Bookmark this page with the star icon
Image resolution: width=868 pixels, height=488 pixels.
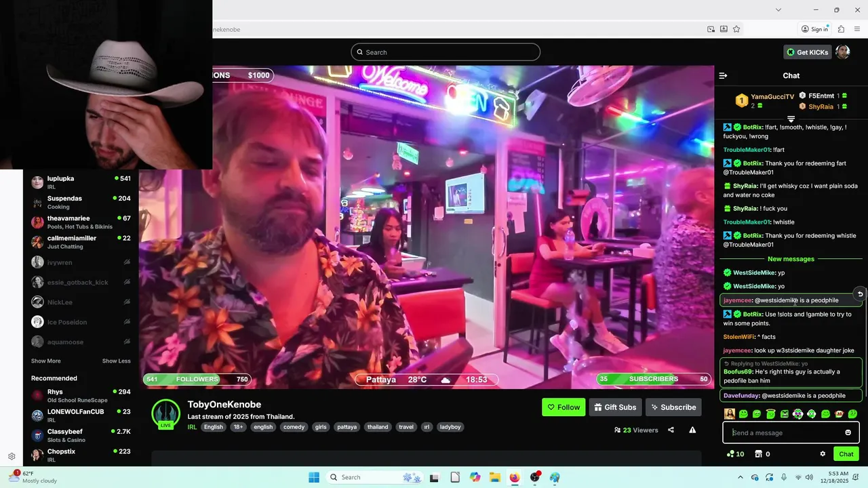pos(736,29)
